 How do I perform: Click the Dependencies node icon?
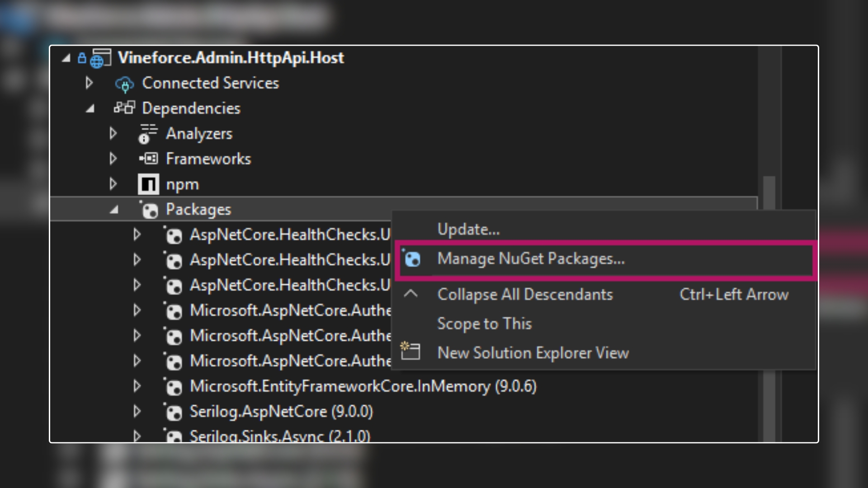click(x=124, y=108)
